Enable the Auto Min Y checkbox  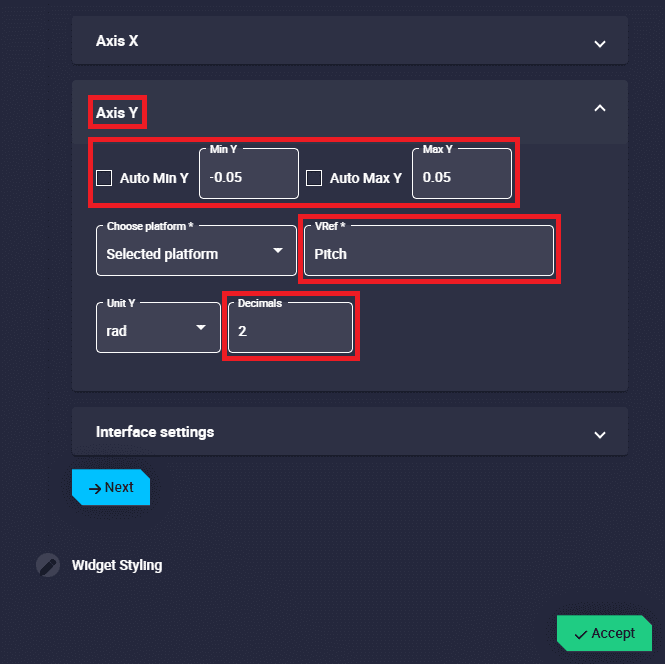click(104, 178)
